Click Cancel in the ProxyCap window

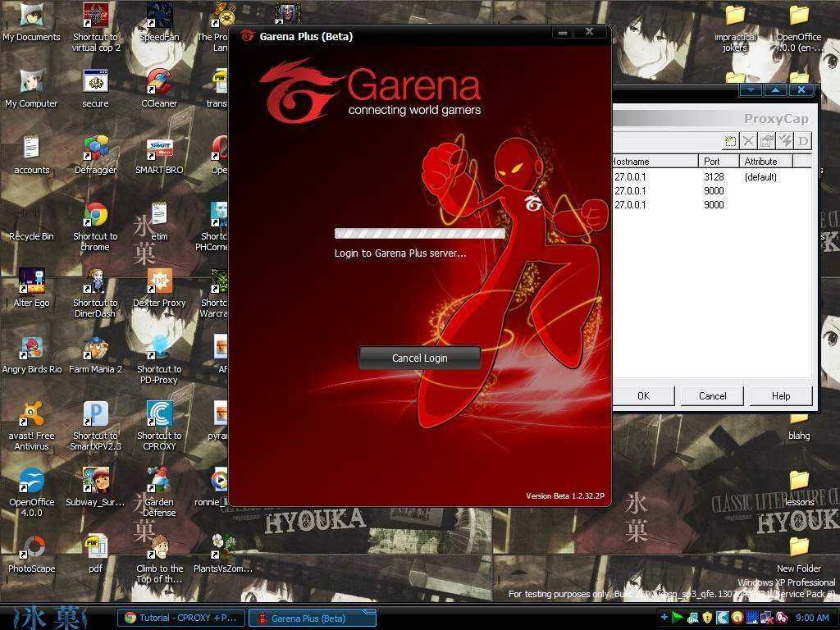pos(713,396)
